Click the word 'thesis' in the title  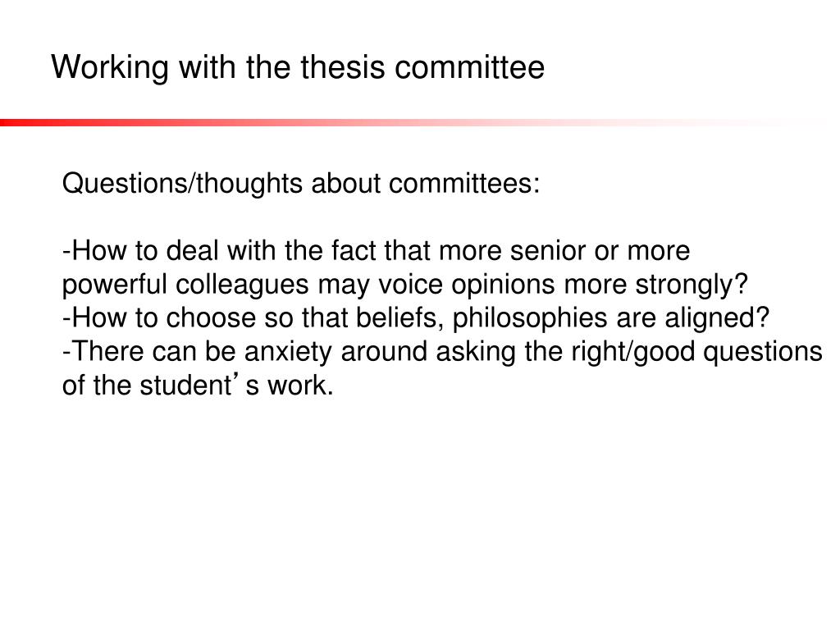coord(342,67)
